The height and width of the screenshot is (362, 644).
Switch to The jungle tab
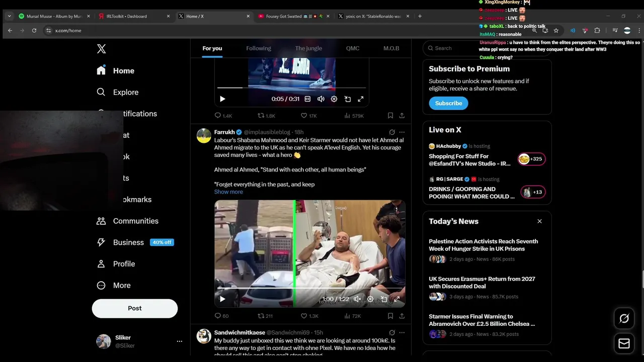308,48
